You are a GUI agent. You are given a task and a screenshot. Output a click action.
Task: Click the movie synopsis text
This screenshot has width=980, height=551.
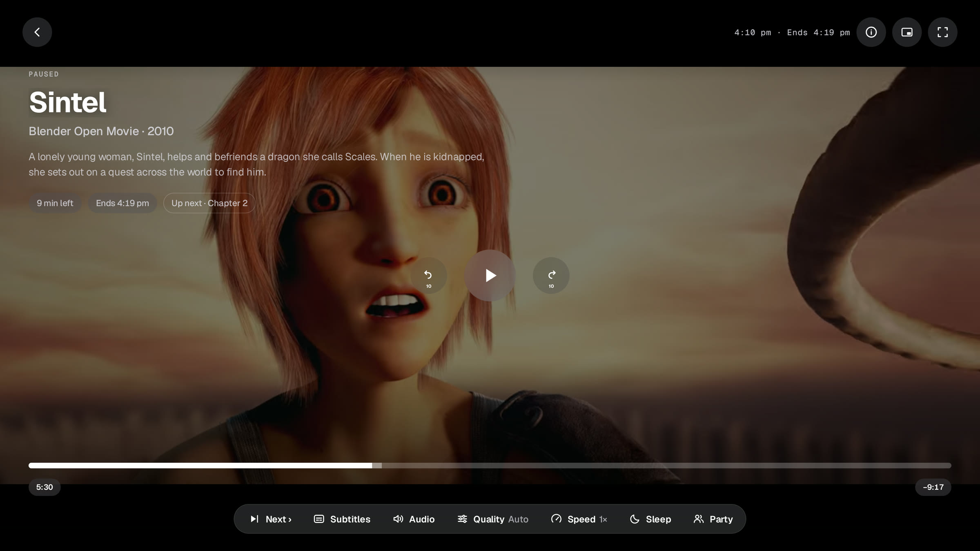tap(256, 164)
